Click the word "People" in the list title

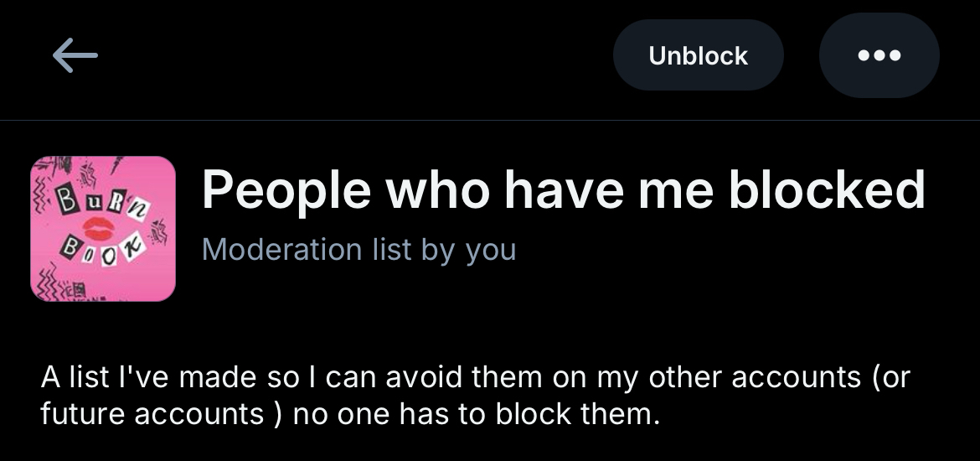(286, 190)
